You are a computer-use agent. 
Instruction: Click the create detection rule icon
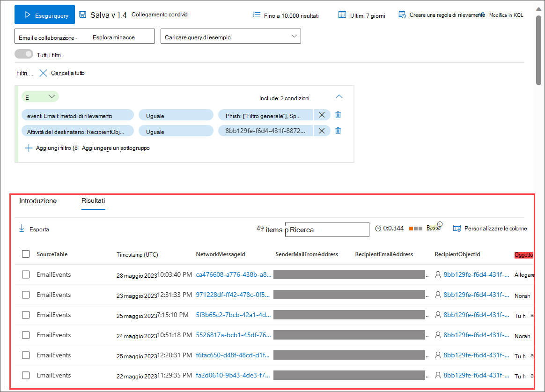[x=402, y=15]
